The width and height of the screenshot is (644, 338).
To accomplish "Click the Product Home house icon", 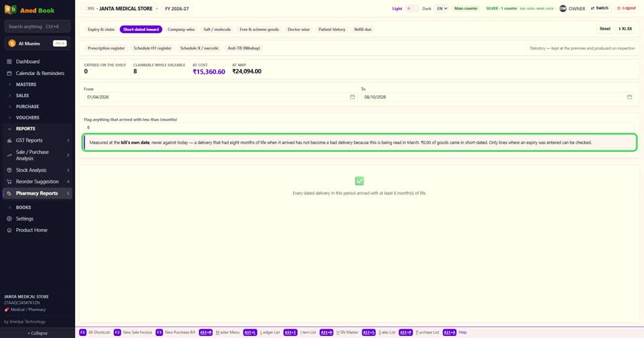I will click(x=9, y=231).
